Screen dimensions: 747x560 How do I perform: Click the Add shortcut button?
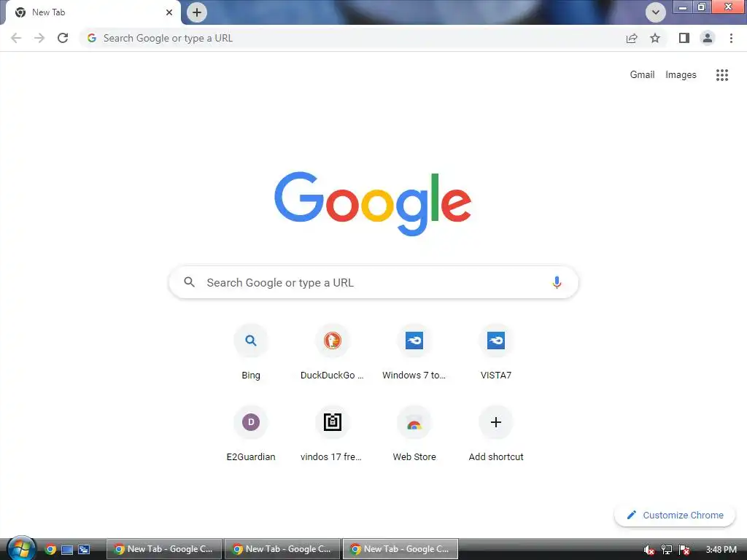496,435
